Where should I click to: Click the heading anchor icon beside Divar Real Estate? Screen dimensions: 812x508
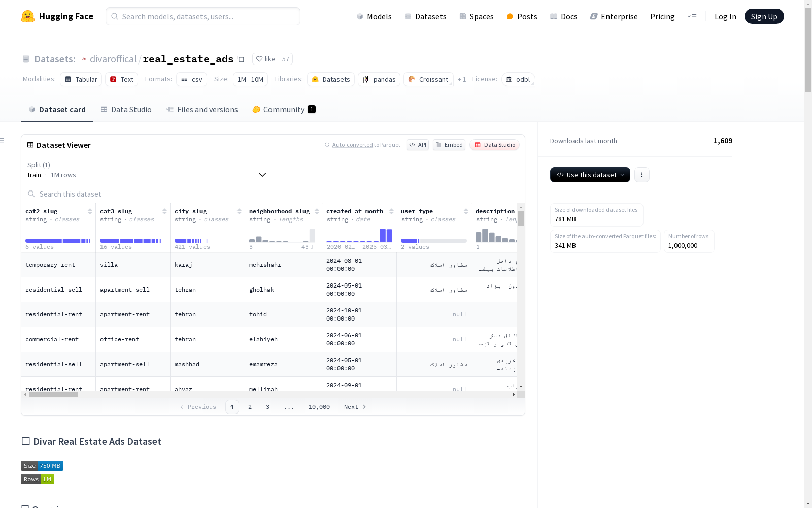(25, 441)
